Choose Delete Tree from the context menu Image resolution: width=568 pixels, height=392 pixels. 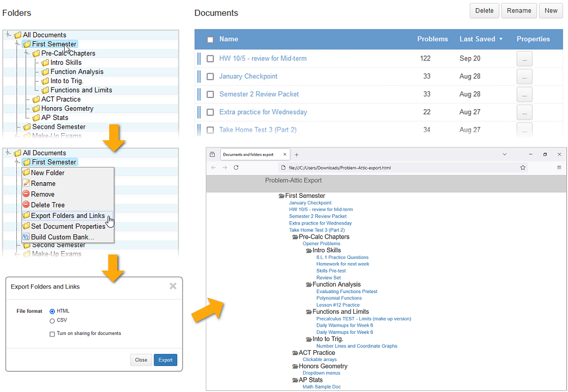[68, 205]
